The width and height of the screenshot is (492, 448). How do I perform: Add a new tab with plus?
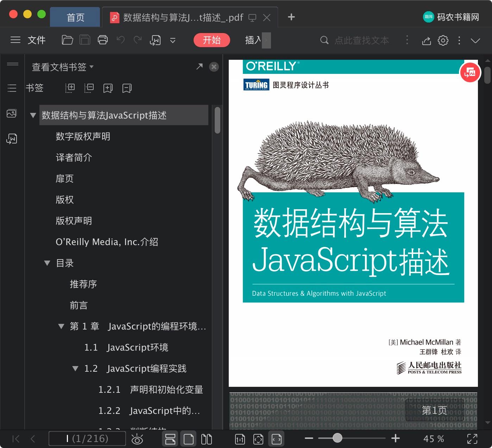[x=291, y=17]
